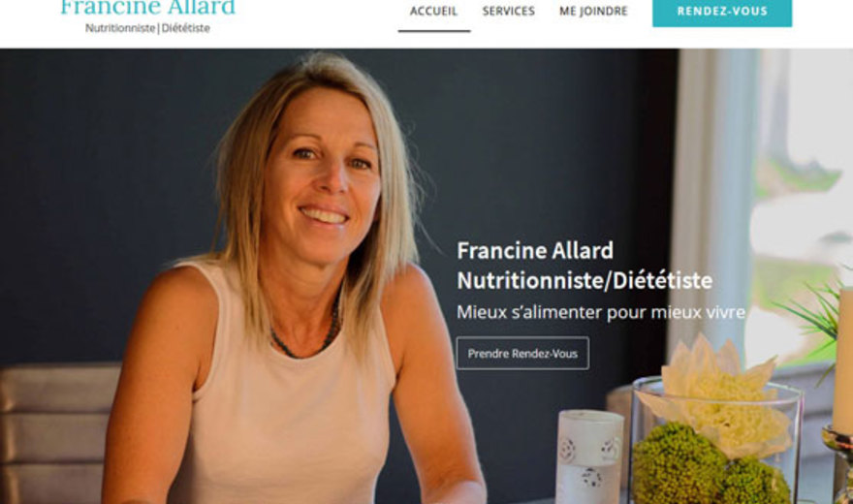Click the teal Rendez-Vous button
The height and width of the screenshot is (504, 853).
[722, 12]
